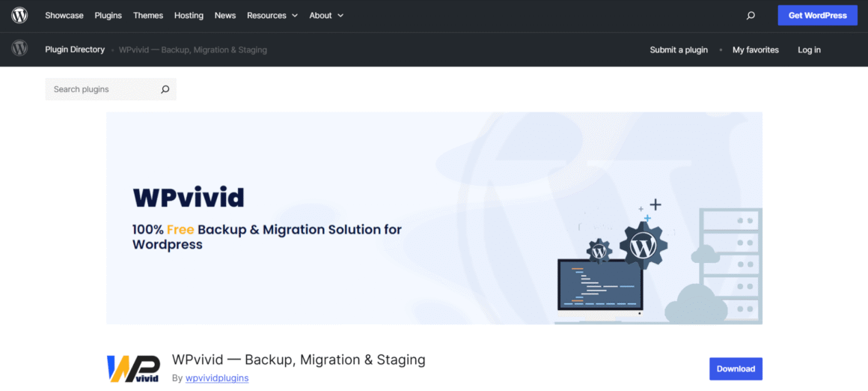The width and height of the screenshot is (868, 391).
Task: Open the Plugins menu item
Action: [108, 16]
